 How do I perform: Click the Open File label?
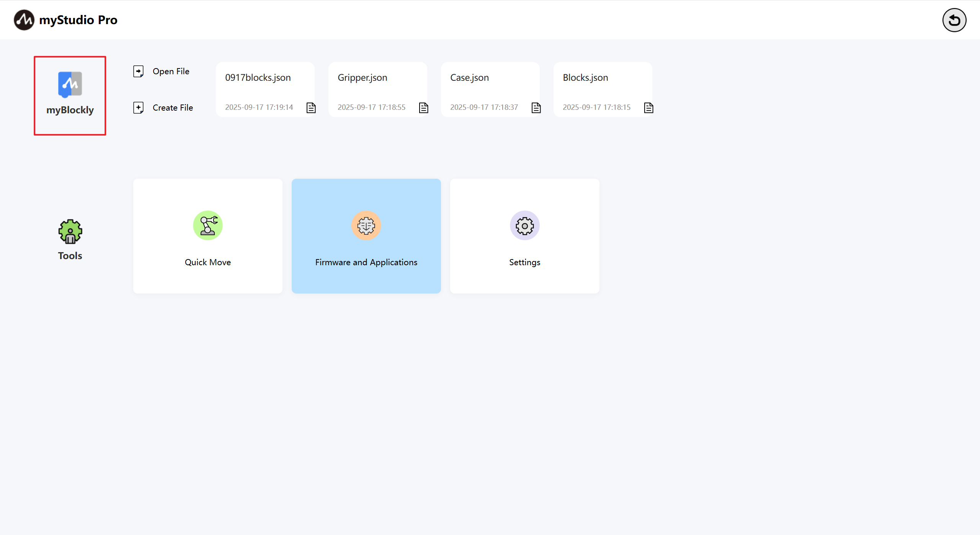click(171, 71)
